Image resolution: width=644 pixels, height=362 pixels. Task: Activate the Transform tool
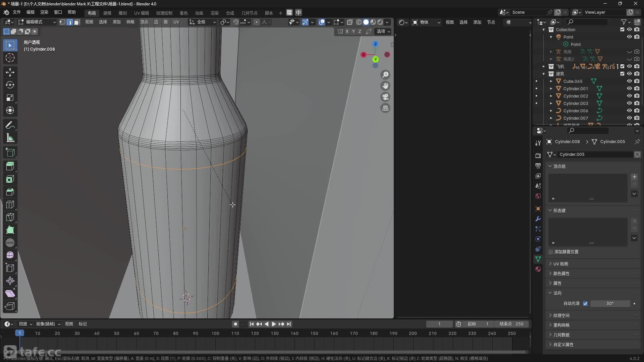click(10, 110)
